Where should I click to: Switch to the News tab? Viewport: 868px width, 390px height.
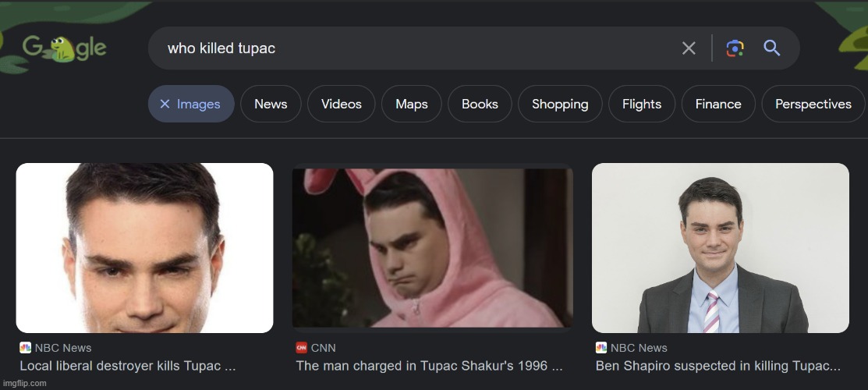(x=271, y=105)
